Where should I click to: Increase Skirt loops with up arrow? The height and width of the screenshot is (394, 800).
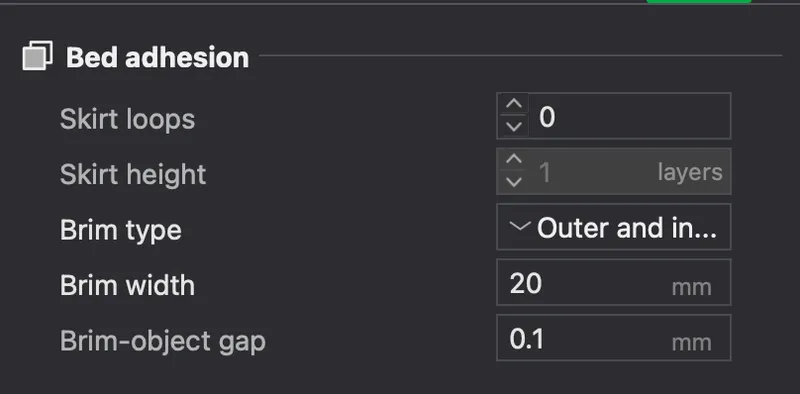[513, 104]
